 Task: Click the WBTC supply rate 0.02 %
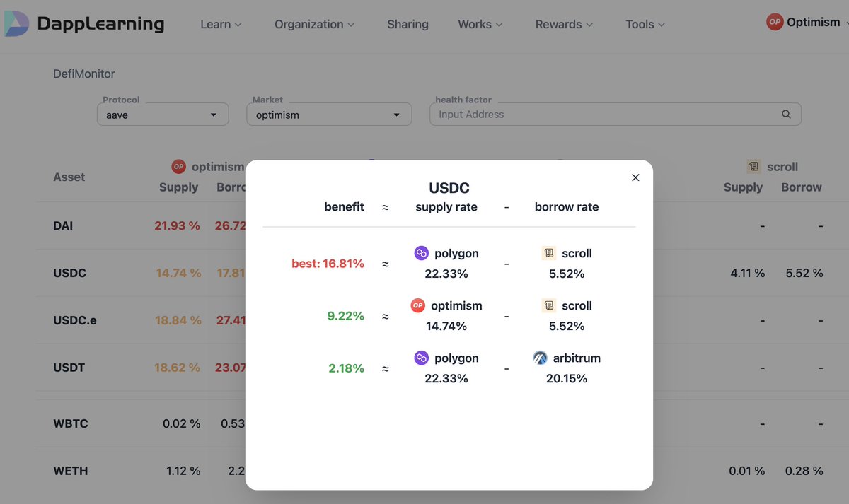(x=182, y=424)
